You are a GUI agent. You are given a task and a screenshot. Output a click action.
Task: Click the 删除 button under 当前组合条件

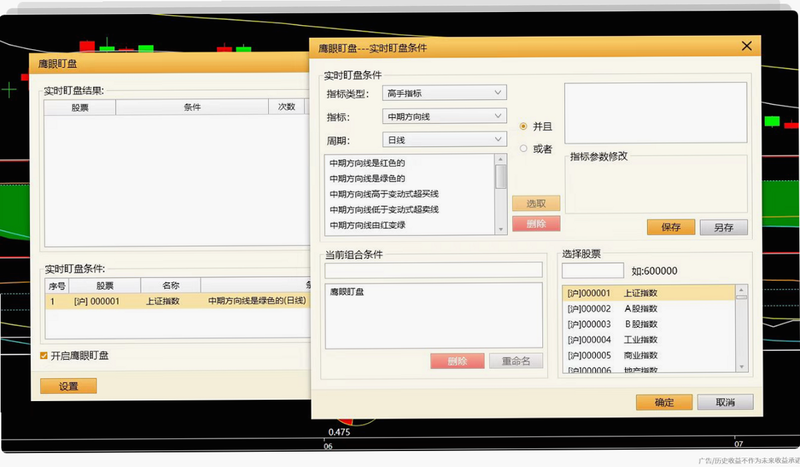coord(457,361)
